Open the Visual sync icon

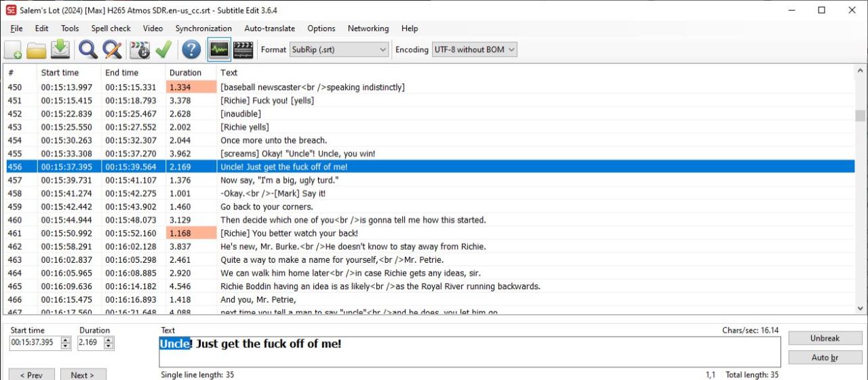(x=140, y=49)
